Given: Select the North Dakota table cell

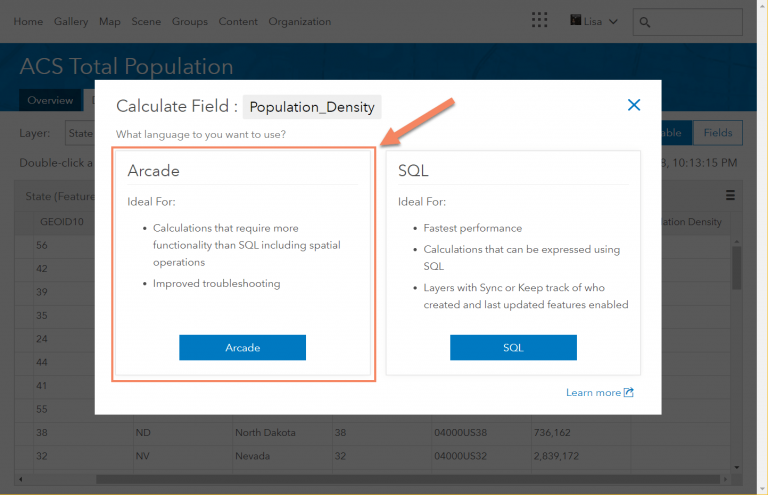Looking at the screenshot, I should (261, 433).
